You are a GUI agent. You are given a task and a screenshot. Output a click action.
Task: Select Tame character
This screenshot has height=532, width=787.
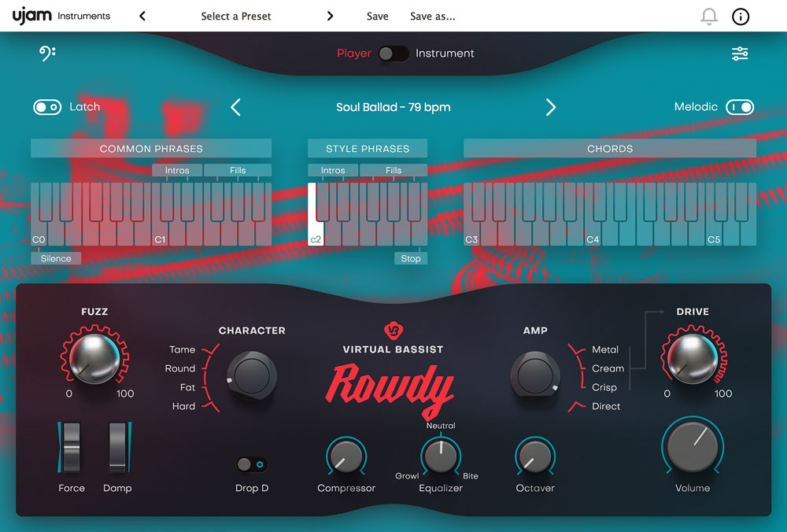point(183,349)
